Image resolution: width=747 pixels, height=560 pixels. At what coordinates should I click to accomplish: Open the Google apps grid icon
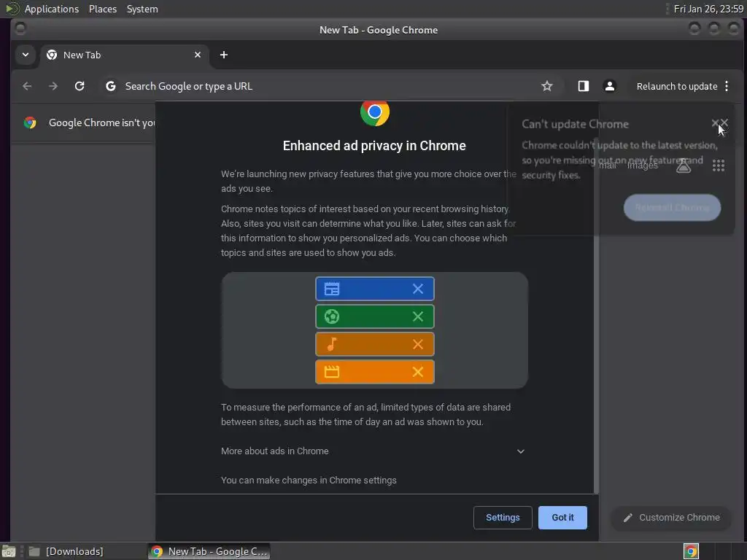719,166
